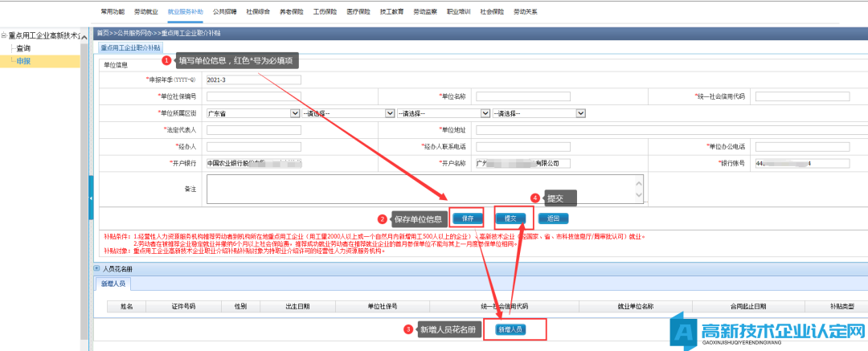Switch to the 新增人员 tab
The width and height of the screenshot is (868, 351).
113,284
